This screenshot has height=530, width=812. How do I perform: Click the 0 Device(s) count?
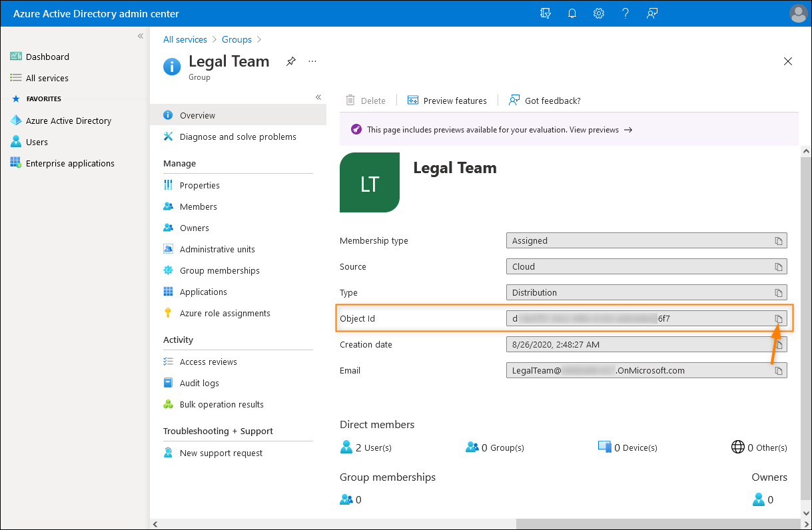(627, 447)
